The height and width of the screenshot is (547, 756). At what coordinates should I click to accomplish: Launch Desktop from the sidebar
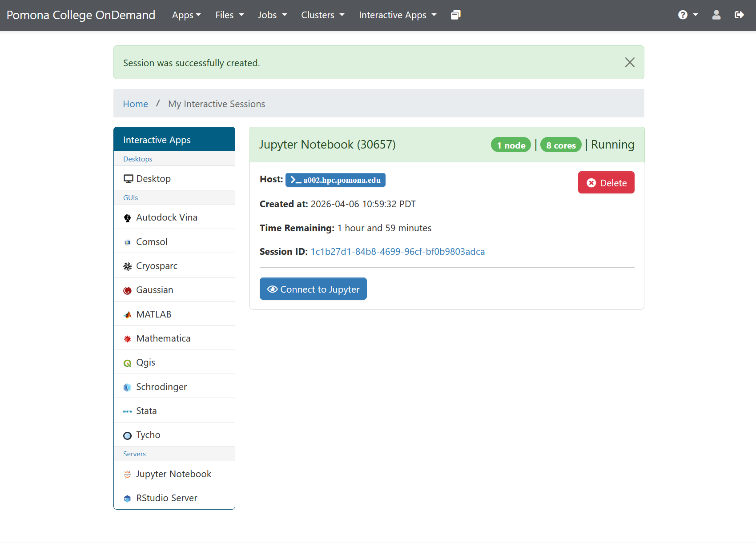[174, 178]
